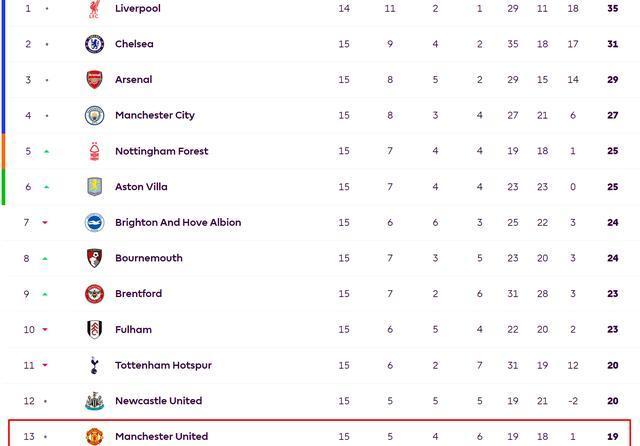Click the Tottenham Hotspur cockerel logo
Viewport: 640px width, 446px height.
coord(94,365)
